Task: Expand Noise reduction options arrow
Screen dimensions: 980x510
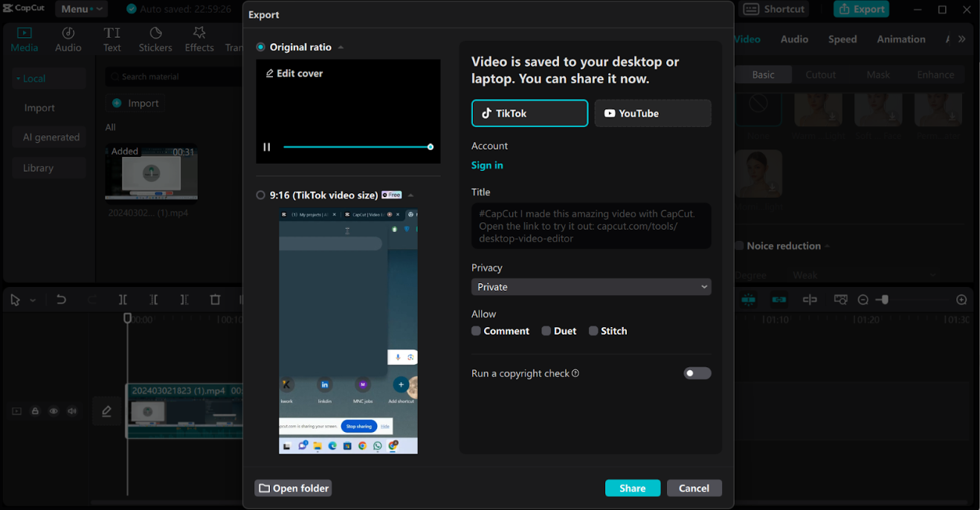Action: pyautogui.click(x=827, y=246)
